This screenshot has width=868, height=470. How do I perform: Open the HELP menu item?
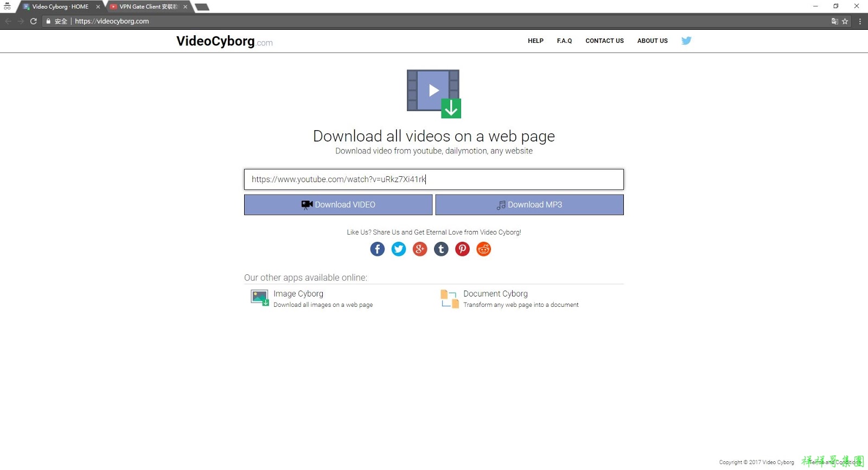tap(535, 41)
